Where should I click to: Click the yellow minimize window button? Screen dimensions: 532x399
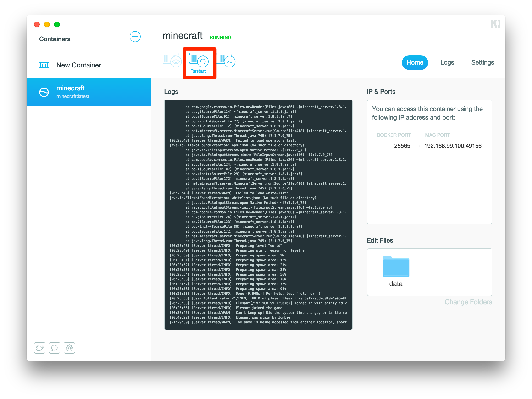point(47,24)
